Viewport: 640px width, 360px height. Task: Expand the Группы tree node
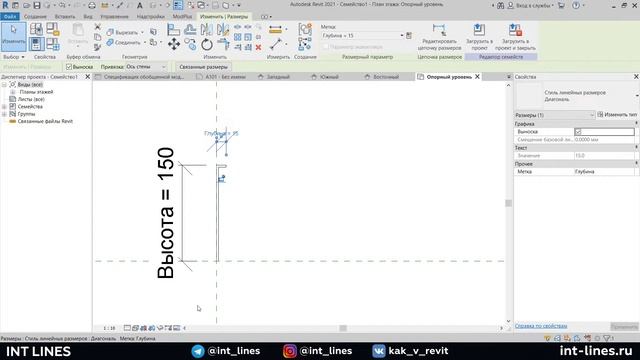4,114
